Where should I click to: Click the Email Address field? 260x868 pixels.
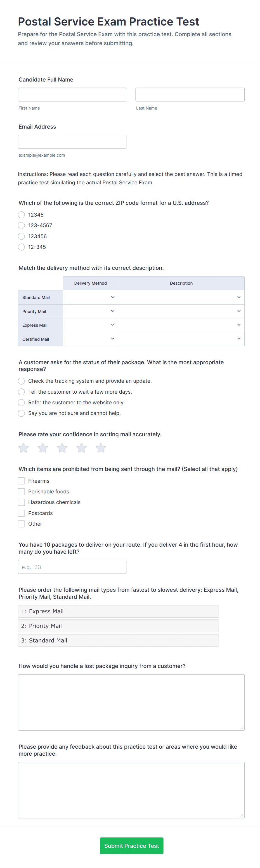coord(72,142)
